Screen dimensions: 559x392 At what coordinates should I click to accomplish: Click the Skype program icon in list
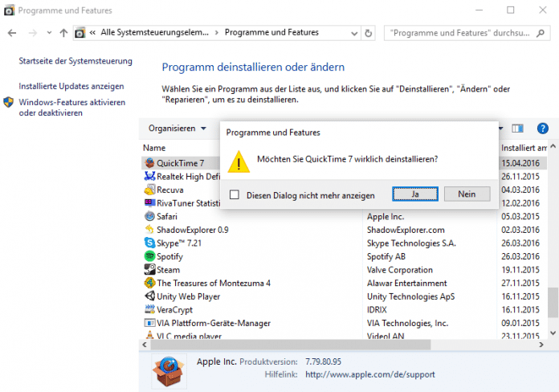coord(149,243)
